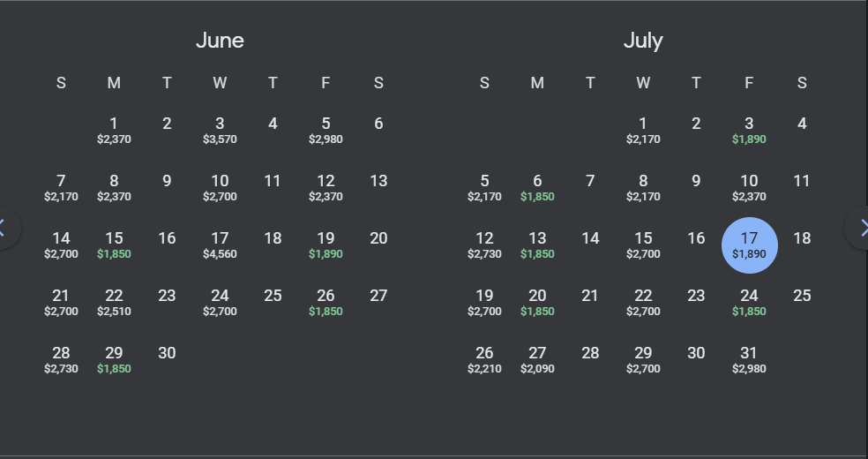
Task: Select June 17 priced $4,560
Action: [x=220, y=245]
